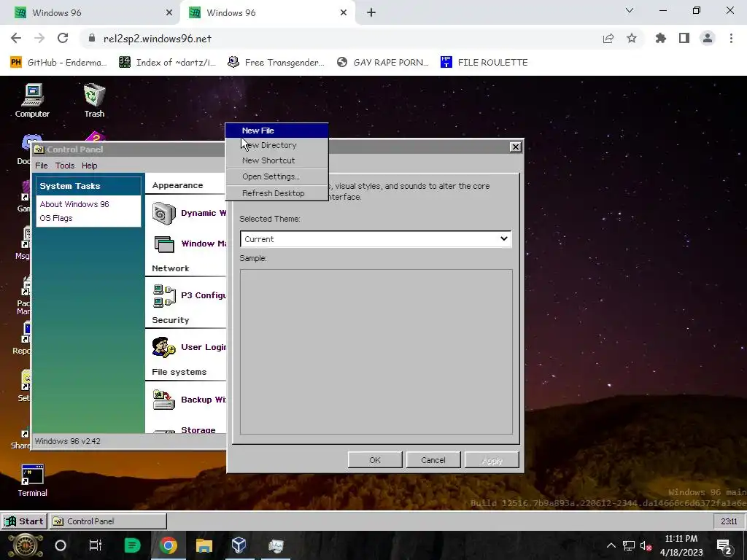Screen dimensions: 747x560
Task: Open the Window Manager applet icon
Action: coord(164,244)
